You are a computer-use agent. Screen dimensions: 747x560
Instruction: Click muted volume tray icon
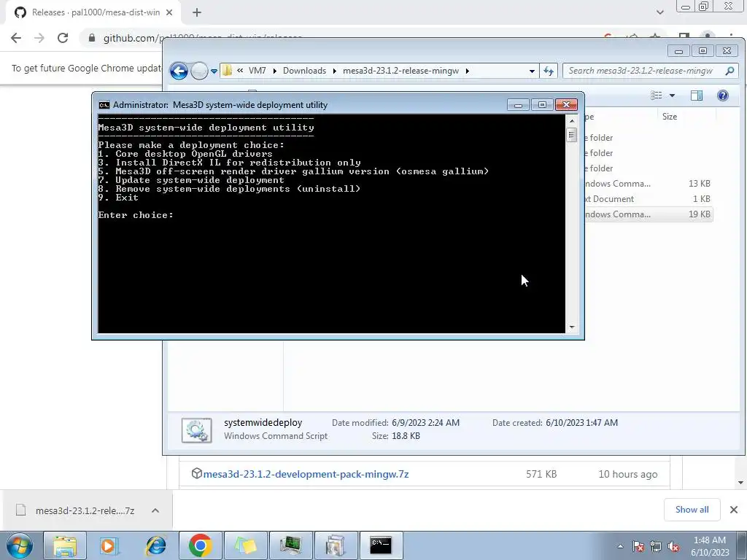(673, 546)
